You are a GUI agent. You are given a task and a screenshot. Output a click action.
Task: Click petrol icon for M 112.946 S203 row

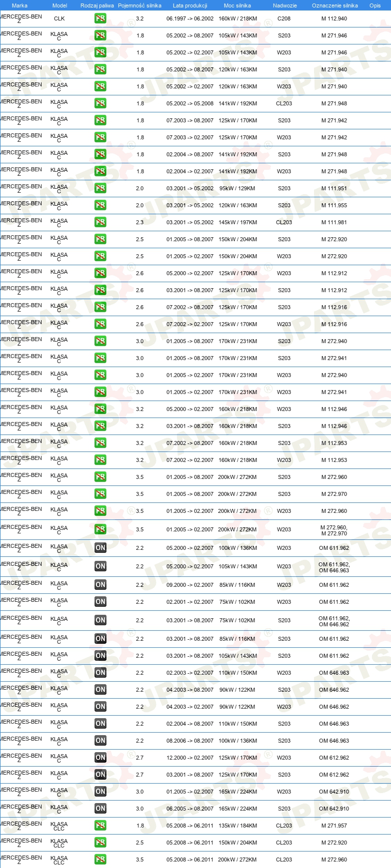tap(100, 426)
